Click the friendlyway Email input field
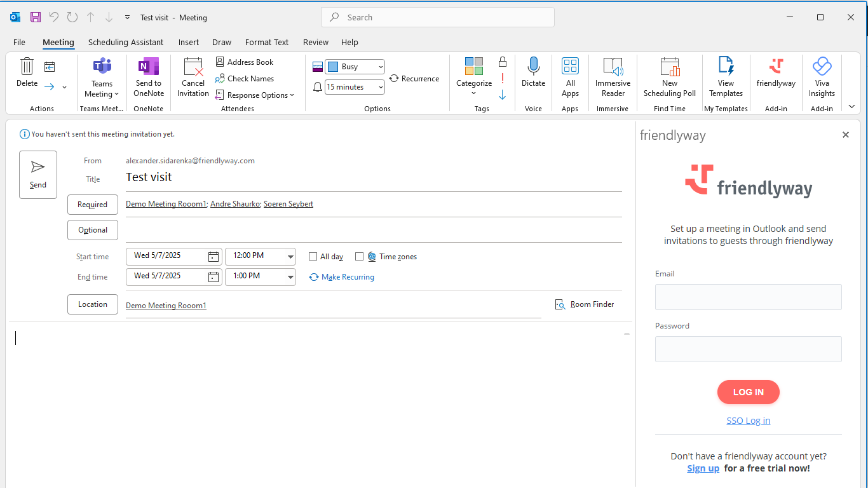Screen dimensions: 868x488 (x=749, y=297)
